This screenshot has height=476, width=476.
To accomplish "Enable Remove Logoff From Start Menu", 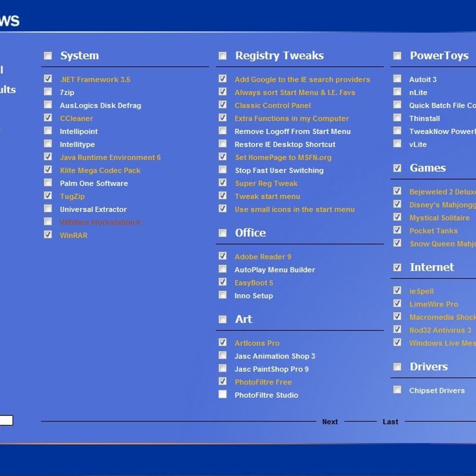I will (x=223, y=131).
